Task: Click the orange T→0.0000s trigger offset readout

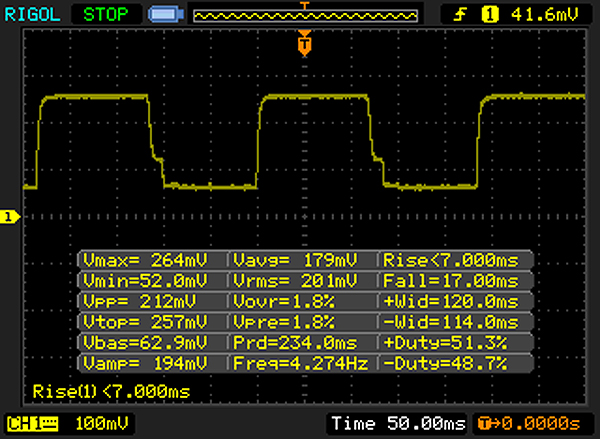Action: (x=530, y=424)
